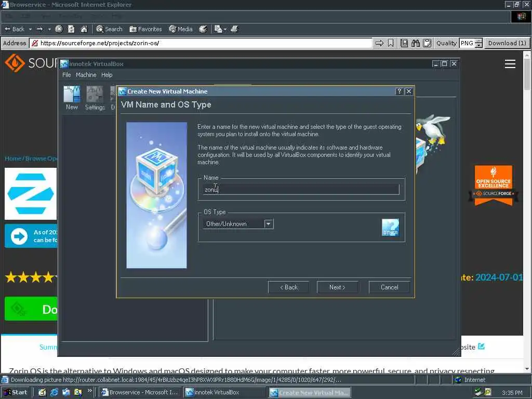This screenshot has width=532, height=399.
Task: Click the IE Back button
Action: pyautogui.click(x=15, y=29)
